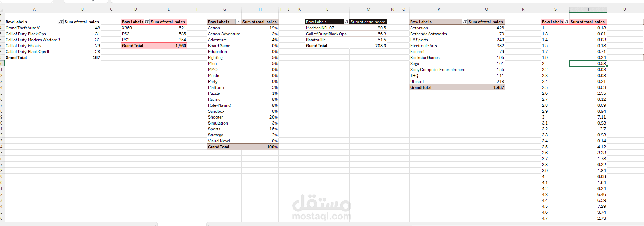Screen dimensions: 644x226
Task: Open the Row Labels dropdown of the genre percentage table
Action: 239,22
